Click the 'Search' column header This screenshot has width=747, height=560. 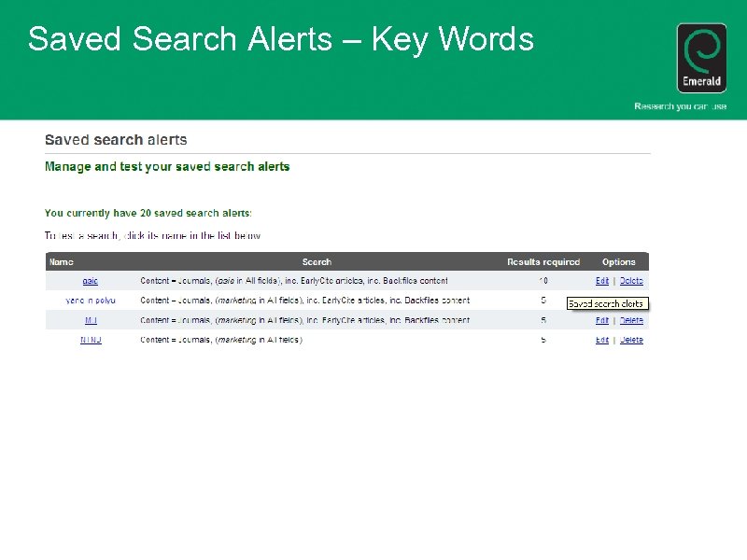click(317, 261)
